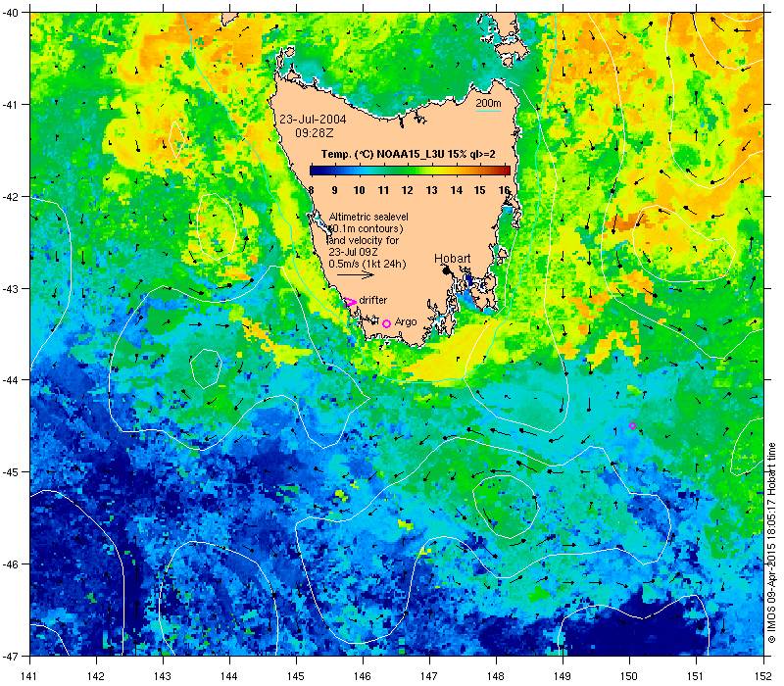Click the Hobart city label
This screenshot has height=686, width=784.
(452, 259)
